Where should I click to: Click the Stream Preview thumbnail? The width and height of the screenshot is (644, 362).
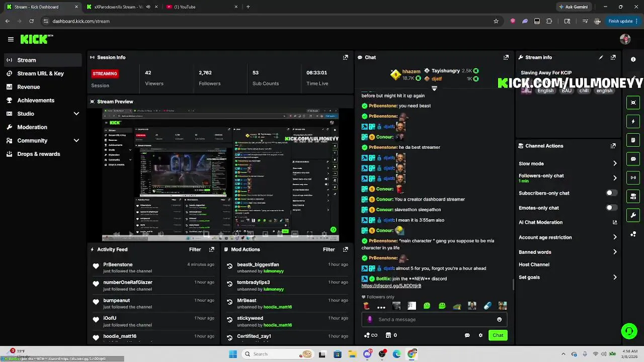(x=220, y=174)
